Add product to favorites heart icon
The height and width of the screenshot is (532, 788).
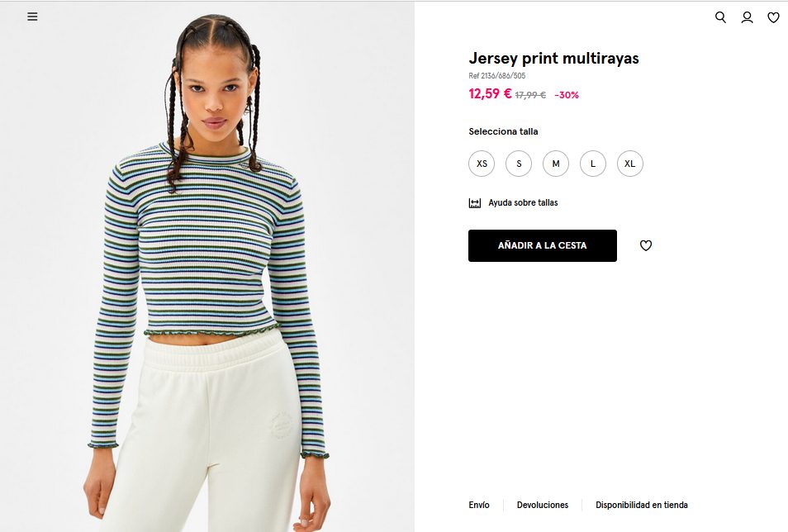[646, 245]
